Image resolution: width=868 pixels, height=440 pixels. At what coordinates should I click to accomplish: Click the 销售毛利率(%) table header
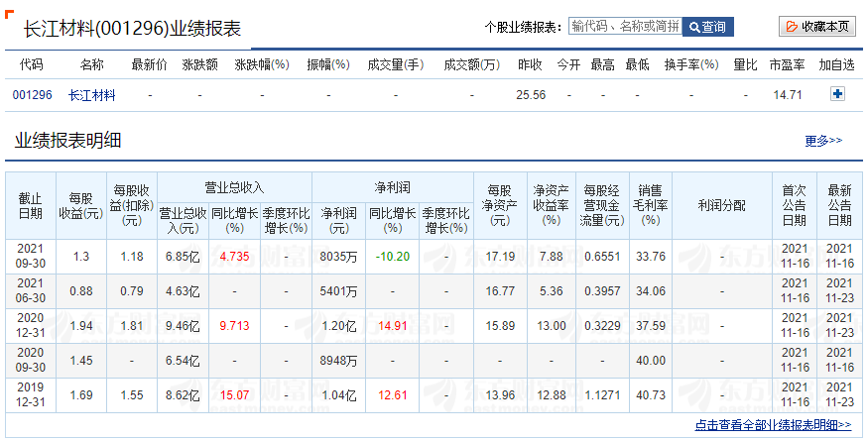coord(651,205)
